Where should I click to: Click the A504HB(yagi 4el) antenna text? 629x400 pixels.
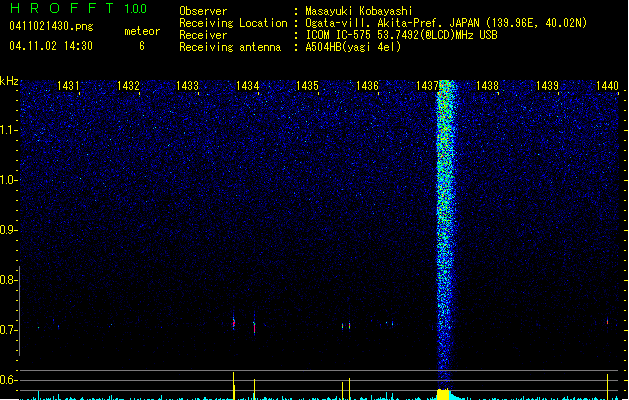point(353,47)
